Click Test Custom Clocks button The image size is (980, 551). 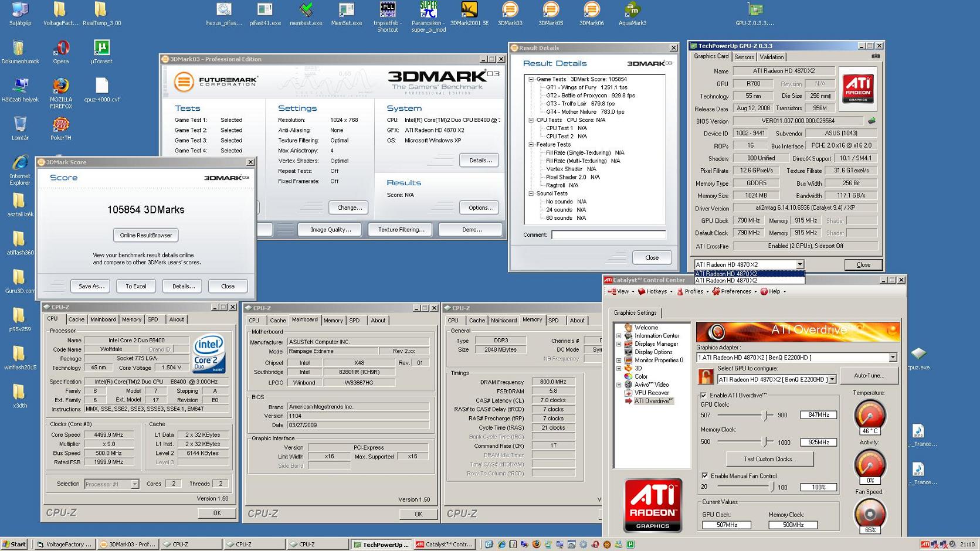[769, 459]
